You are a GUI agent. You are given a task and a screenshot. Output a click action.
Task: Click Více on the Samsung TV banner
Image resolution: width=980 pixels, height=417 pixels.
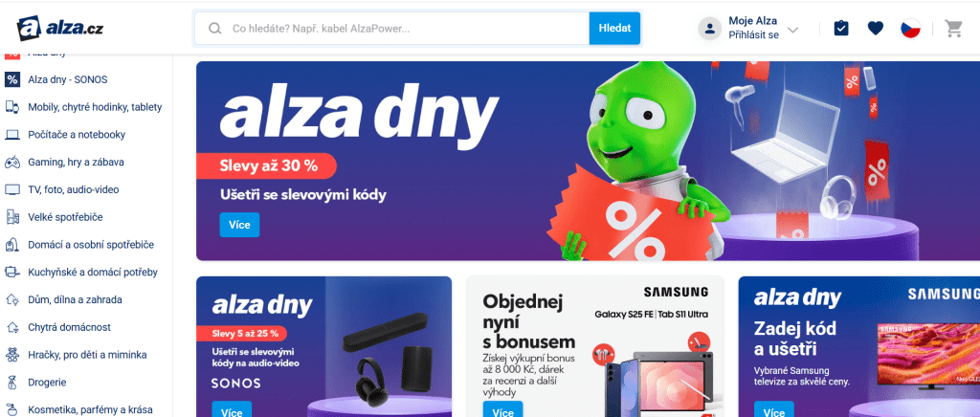pos(773,410)
